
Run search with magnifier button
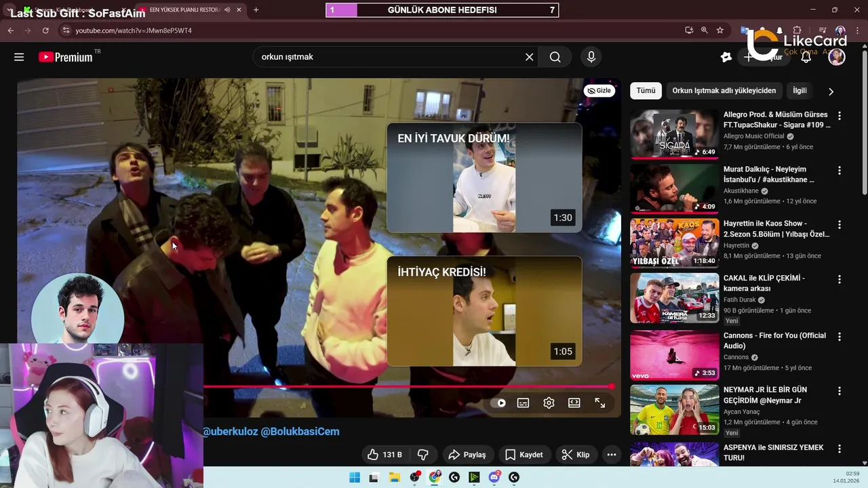coord(555,57)
